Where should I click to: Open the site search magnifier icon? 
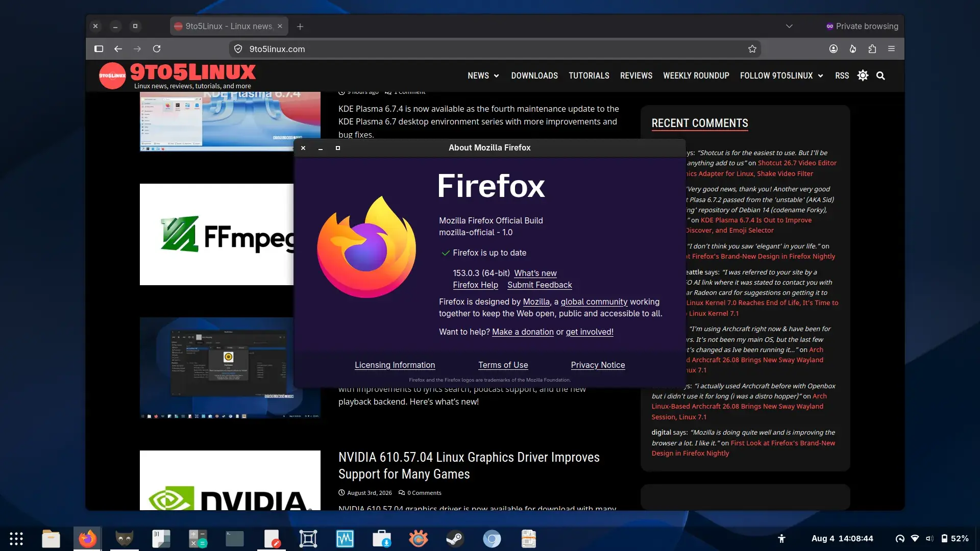click(880, 76)
